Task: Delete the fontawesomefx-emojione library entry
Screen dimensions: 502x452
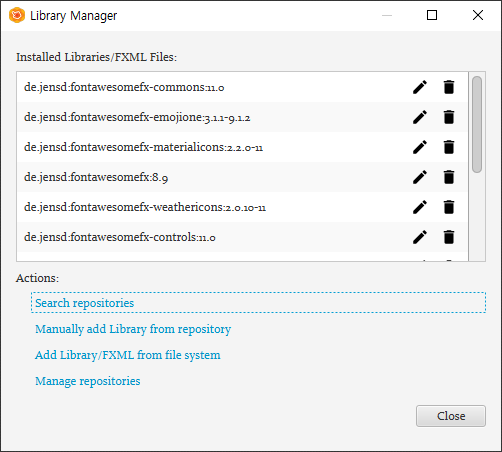Action: coord(449,117)
